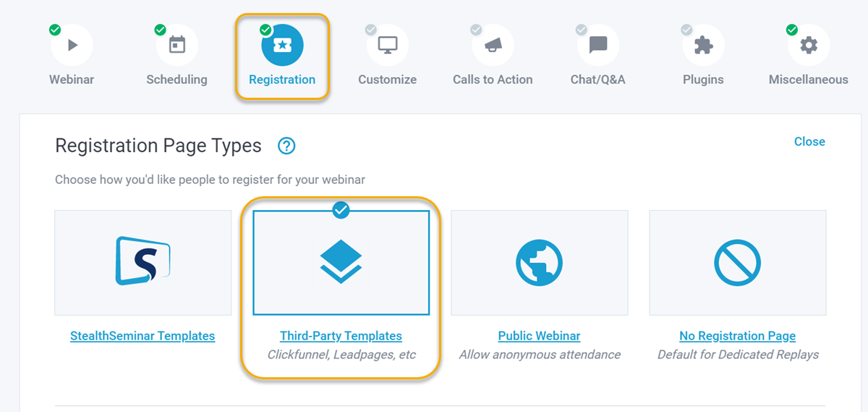Switch to the Customize tab label
Viewport: 868px width, 412px height.
pos(388,80)
